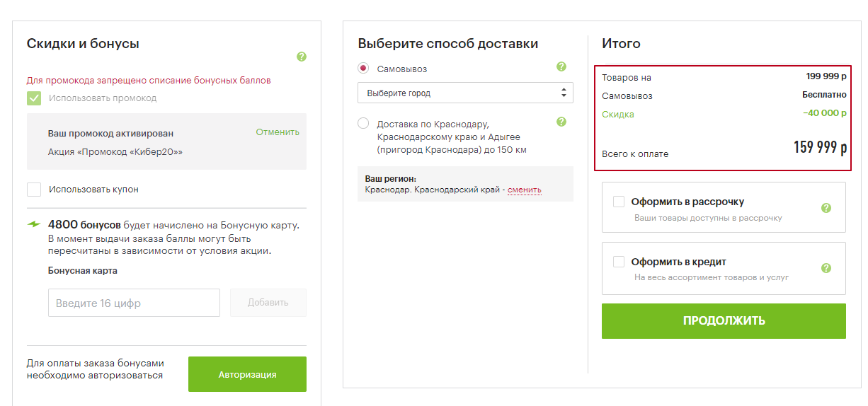Click the Скидка label in order summary
Screen dimensions: 868x406
(618, 114)
